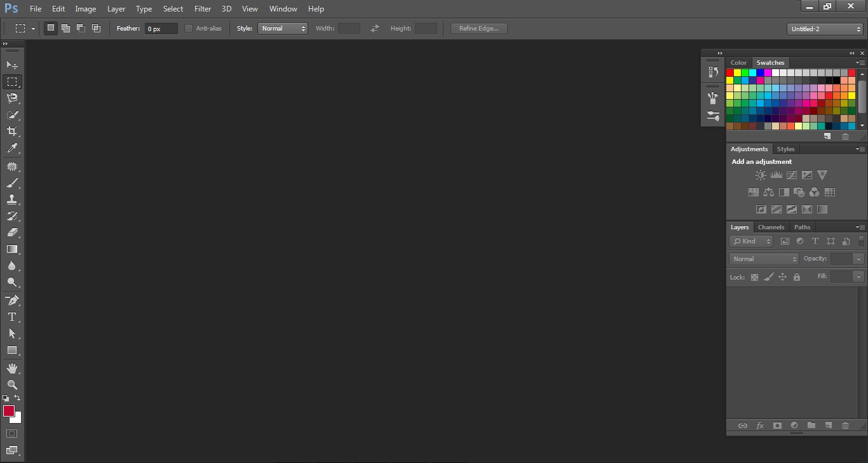868x463 pixels.
Task: Choose Intersect with selection mode
Action: [96, 28]
